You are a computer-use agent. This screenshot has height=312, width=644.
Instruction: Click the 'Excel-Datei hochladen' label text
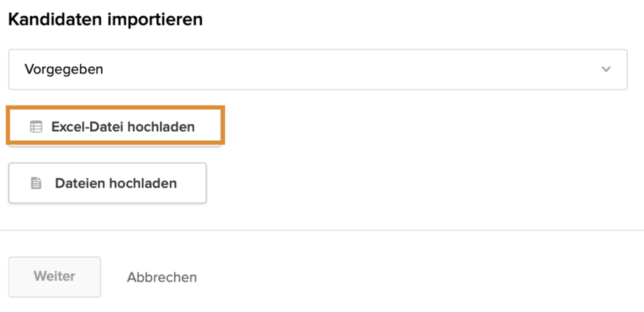coord(123,127)
